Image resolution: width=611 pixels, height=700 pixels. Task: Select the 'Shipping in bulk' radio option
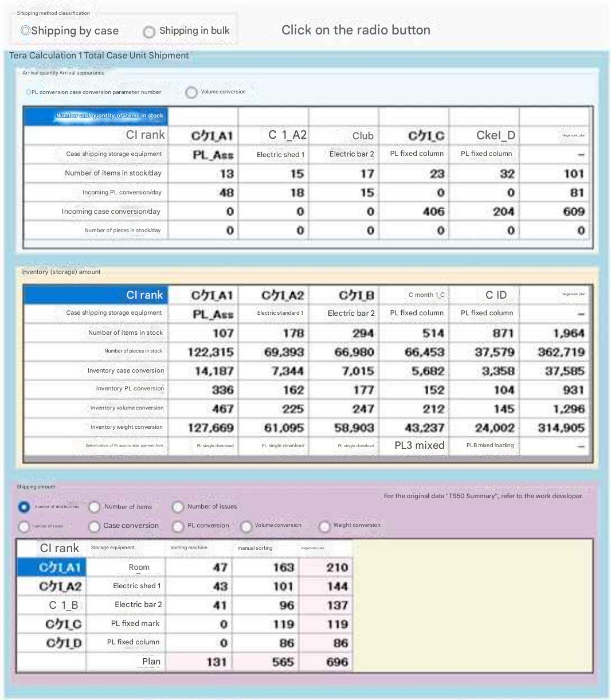149,32
